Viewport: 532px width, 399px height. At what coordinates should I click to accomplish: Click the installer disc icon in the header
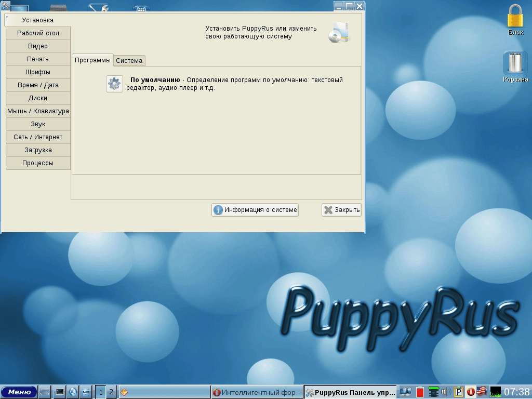coord(339,32)
